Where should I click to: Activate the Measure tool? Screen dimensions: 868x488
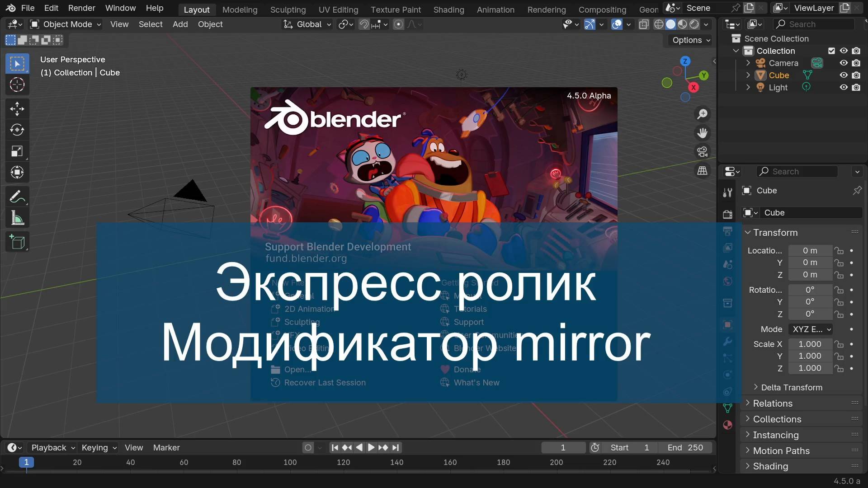[17, 217]
